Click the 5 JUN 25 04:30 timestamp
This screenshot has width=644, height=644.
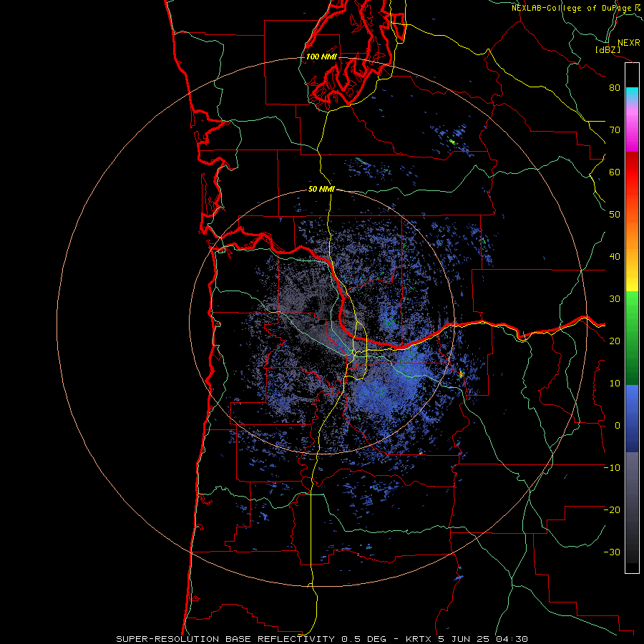point(483,639)
